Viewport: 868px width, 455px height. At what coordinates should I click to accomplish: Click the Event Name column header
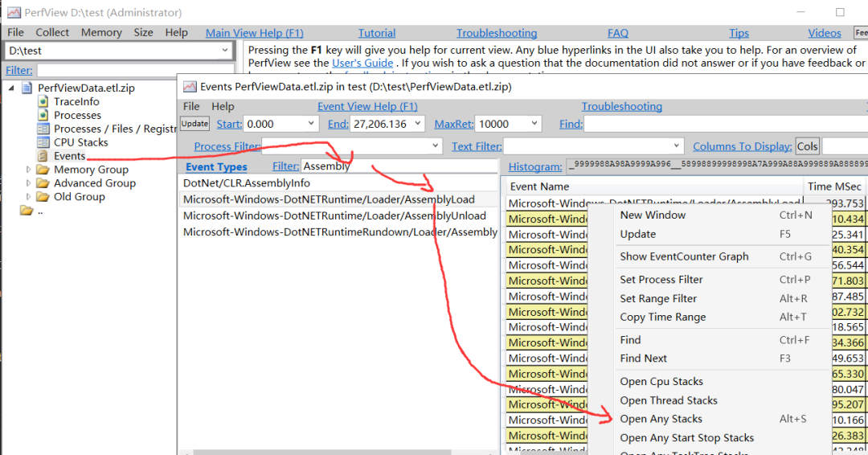click(653, 187)
